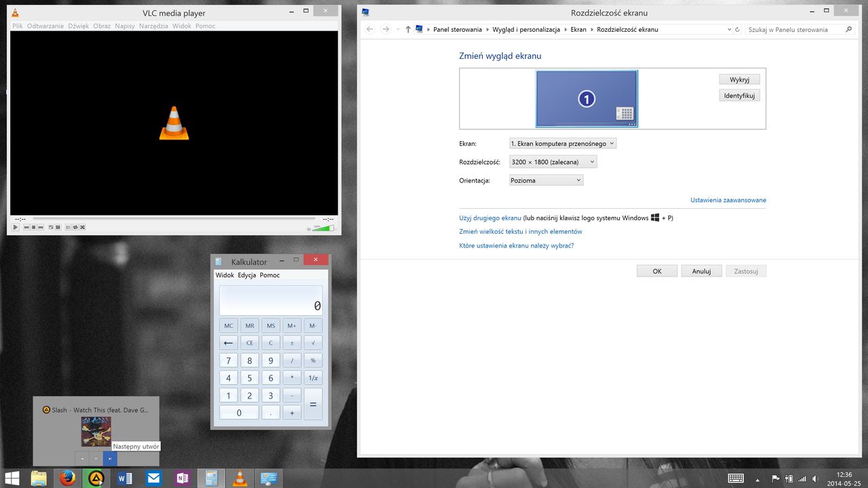Click the Które ustawienia ekranu należy wybrać link
The height and width of the screenshot is (488, 868).
[517, 245]
